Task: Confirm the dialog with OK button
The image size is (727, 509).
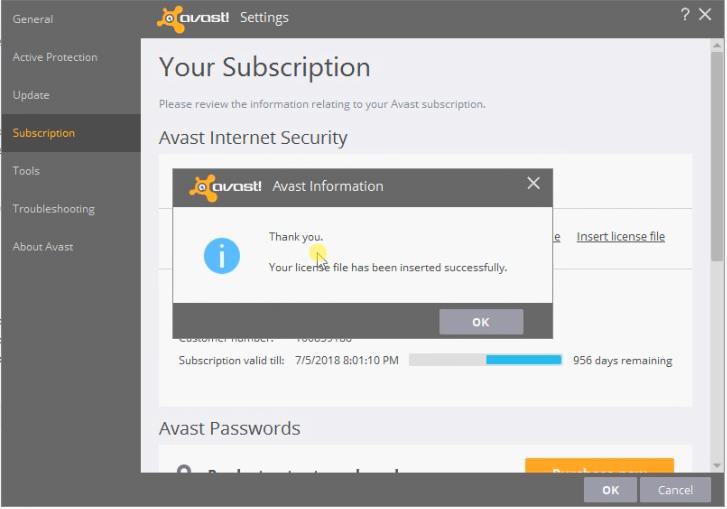Action: coord(481,322)
